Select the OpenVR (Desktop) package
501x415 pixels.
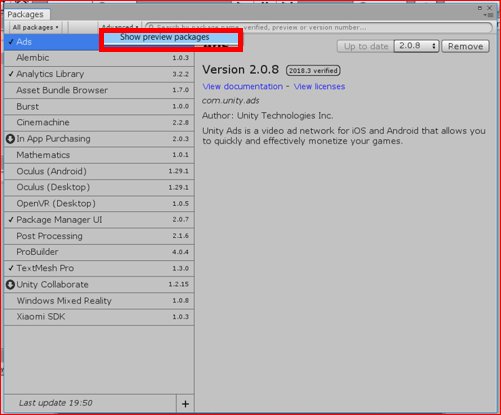tap(99, 204)
